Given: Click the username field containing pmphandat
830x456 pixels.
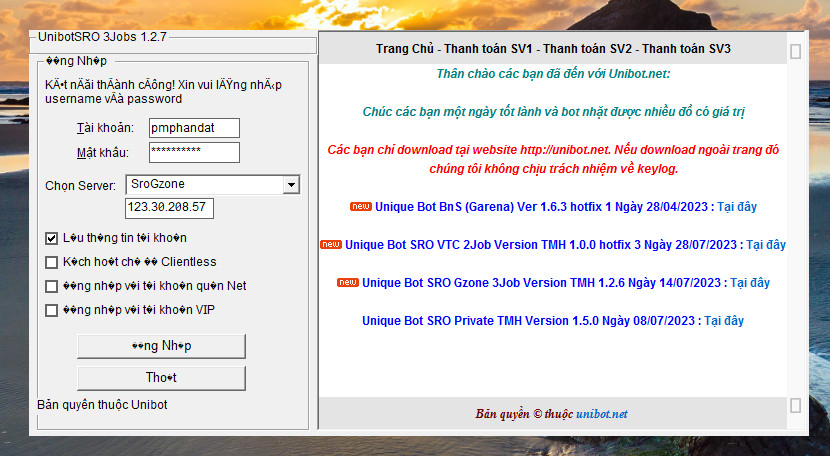Looking at the screenshot, I should [x=194, y=128].
